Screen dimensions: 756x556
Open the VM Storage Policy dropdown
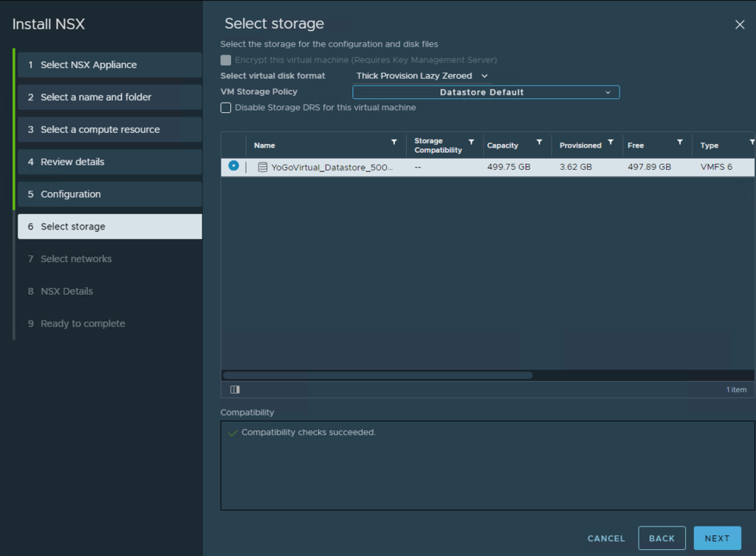pyautogui.click(x=486, y=92)
